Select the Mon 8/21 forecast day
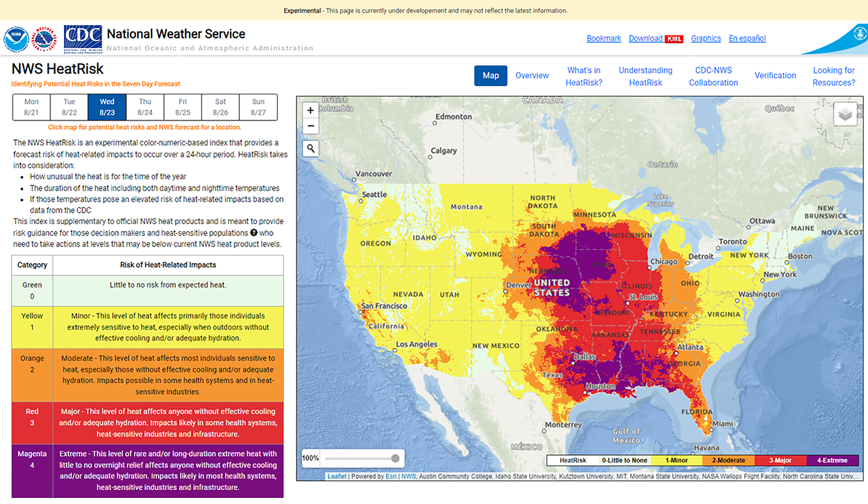The height and width of the screenshot is (504, 868). click(31, 107)
